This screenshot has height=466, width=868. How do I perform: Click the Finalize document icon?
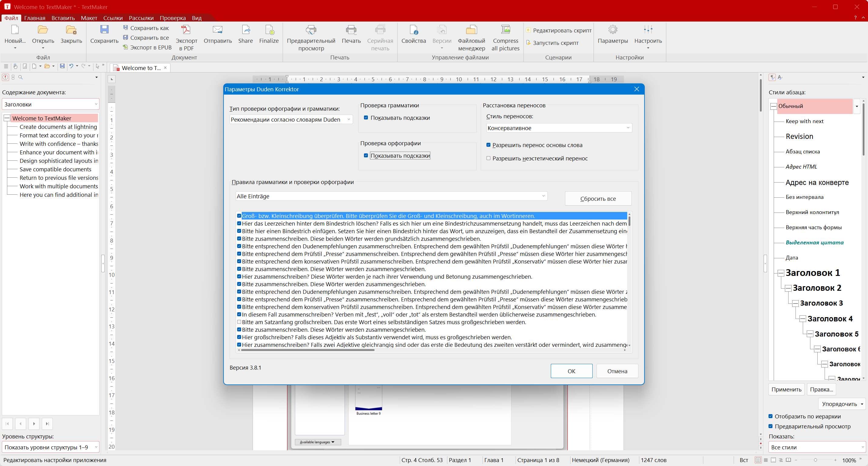coord(269,30)
